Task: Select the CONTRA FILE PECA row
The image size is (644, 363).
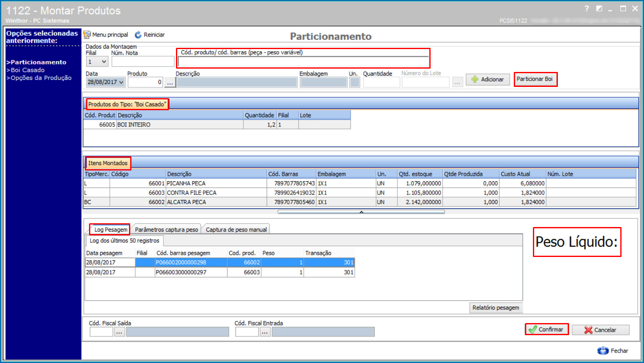Action: point(360,193)
